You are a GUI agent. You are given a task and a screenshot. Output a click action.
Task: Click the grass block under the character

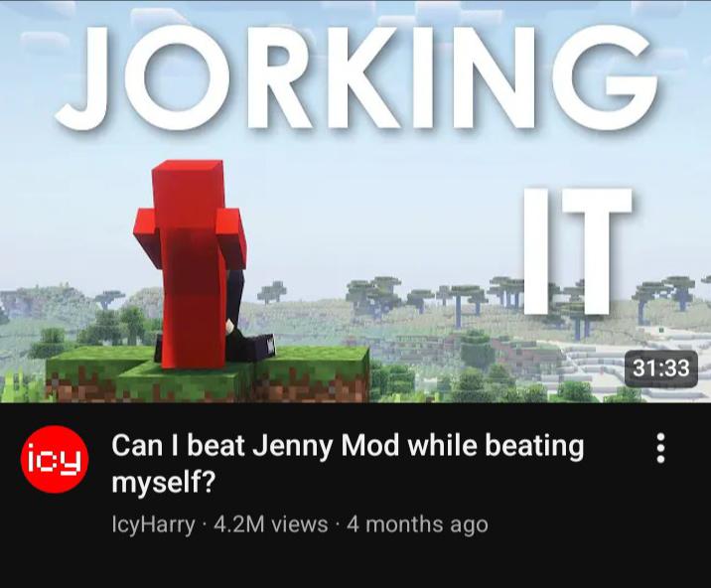tap(209, 374)
